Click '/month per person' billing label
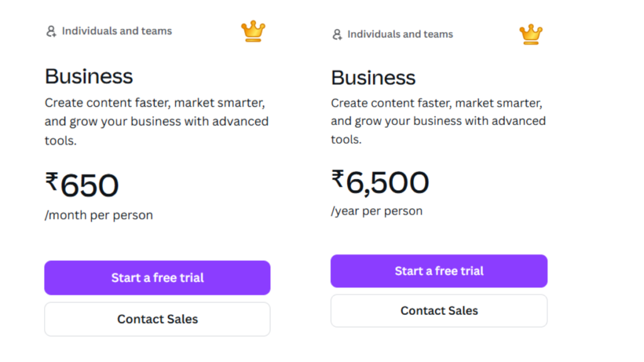 (x=98, y=214)
